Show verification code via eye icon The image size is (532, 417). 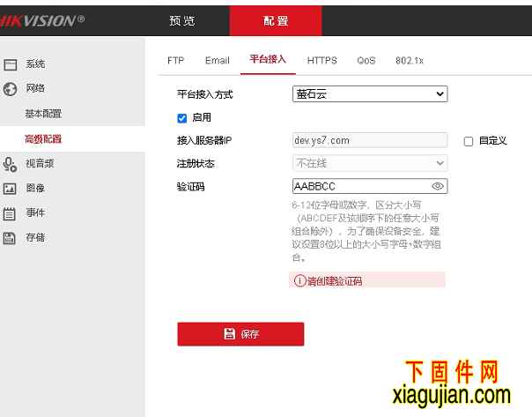[438, 186]
